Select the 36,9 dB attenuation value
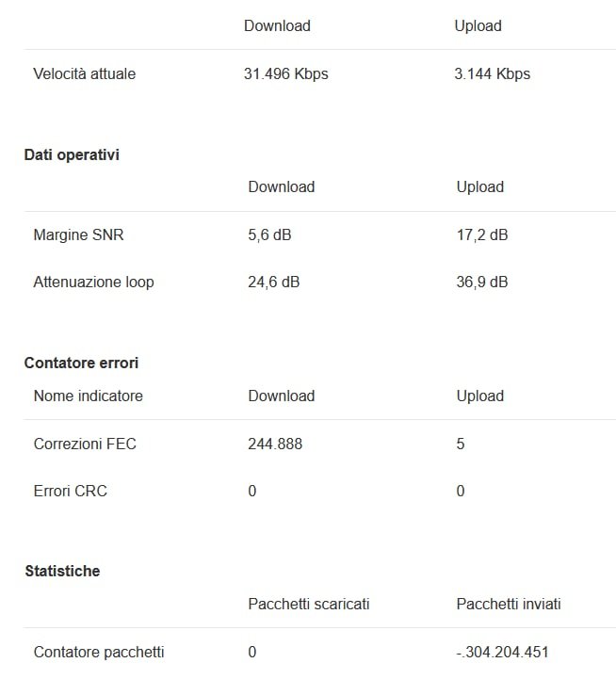Image resolution: width=616 pixels, height=679 pixels. point(482,282)
